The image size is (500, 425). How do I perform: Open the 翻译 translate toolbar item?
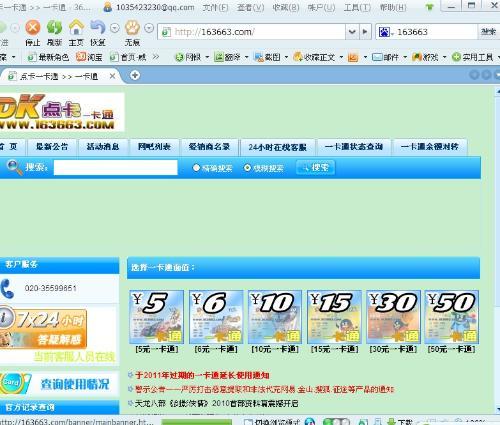228,57
